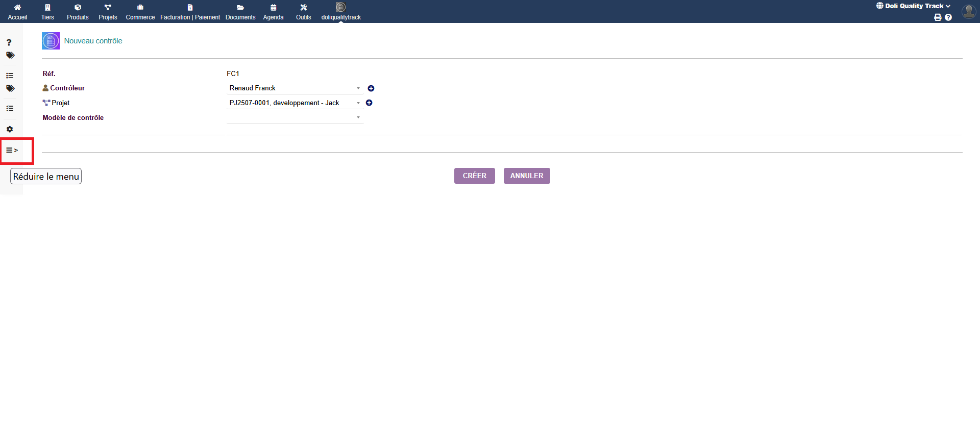Expand the Projet dropdown with PJ2507-0001
This screenshot has width=980, height=441.
tap(295, 103)
